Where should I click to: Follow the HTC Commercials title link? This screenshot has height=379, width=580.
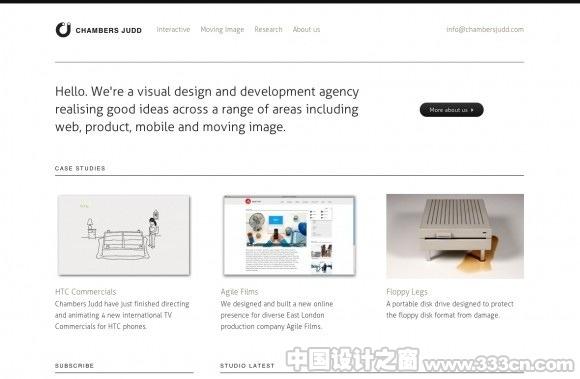point(85,292)
